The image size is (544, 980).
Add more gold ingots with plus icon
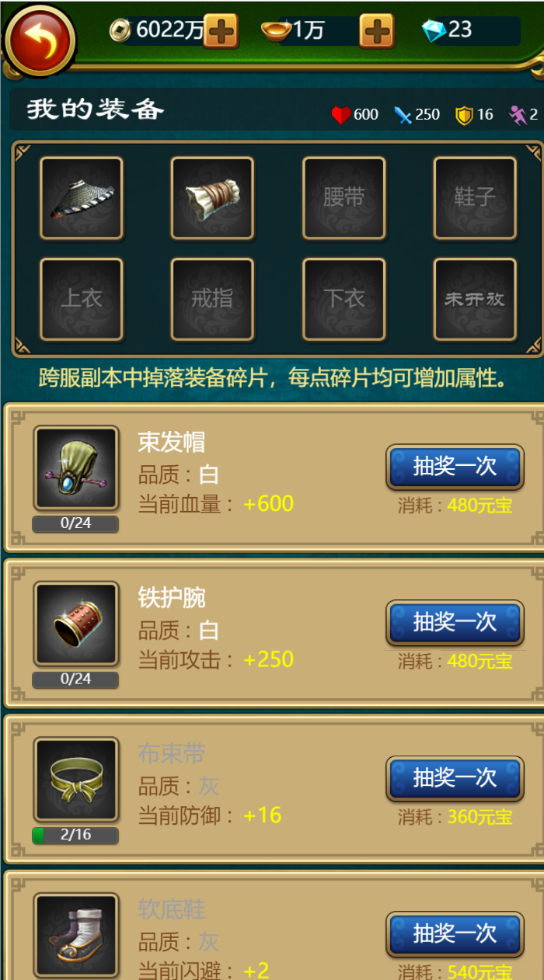pyautogui.click(x=377, y=31)
